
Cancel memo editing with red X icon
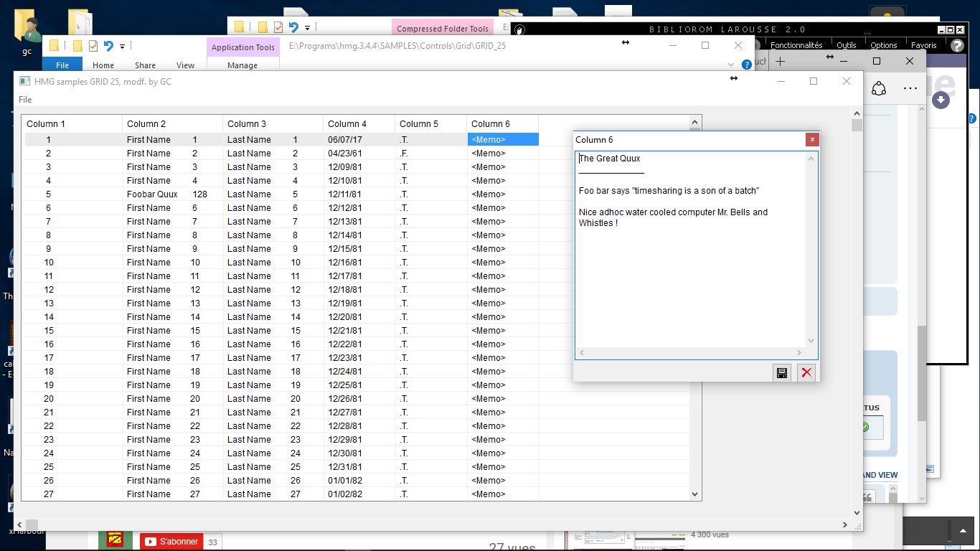pos(806,372)
